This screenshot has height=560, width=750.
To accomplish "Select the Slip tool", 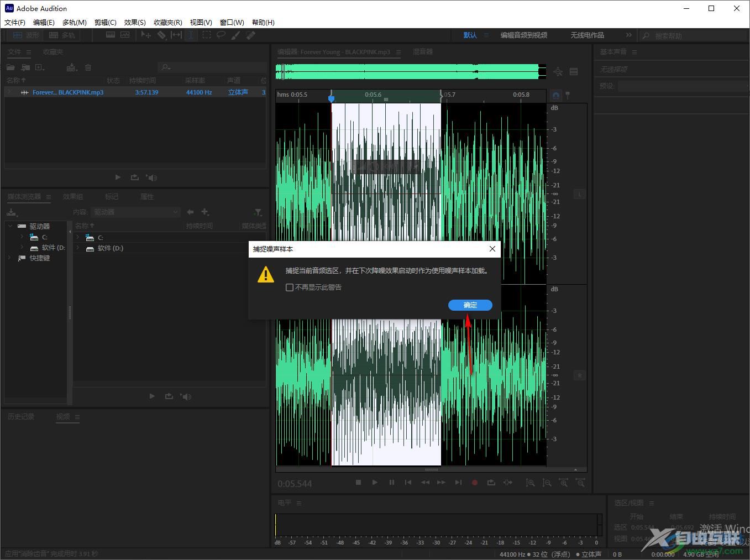I will pyautogui.click(x=176, y=35).
